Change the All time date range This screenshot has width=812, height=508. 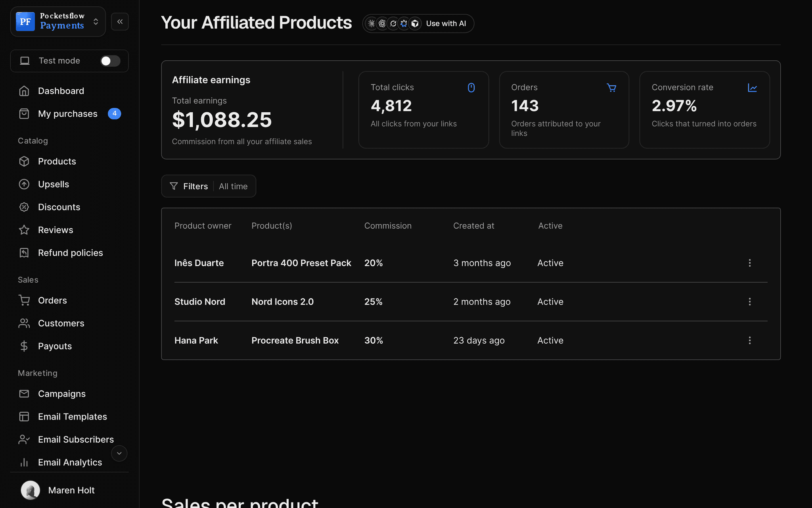(x=233, y=186)
